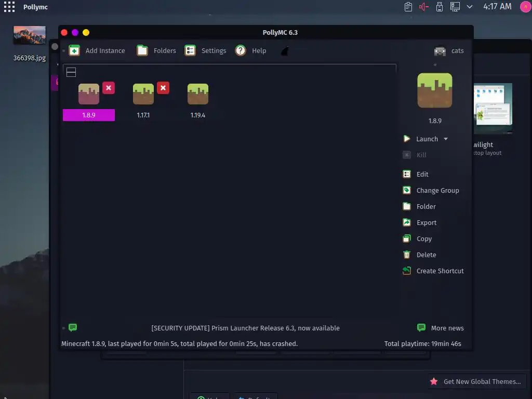Expand hidden system tray chevron
The width and height of the screenshot is (532, 399).
coord(470,6)
